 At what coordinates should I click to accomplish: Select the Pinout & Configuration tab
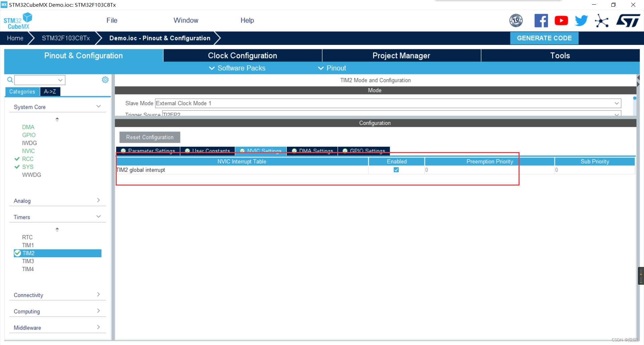click(84, 56)
